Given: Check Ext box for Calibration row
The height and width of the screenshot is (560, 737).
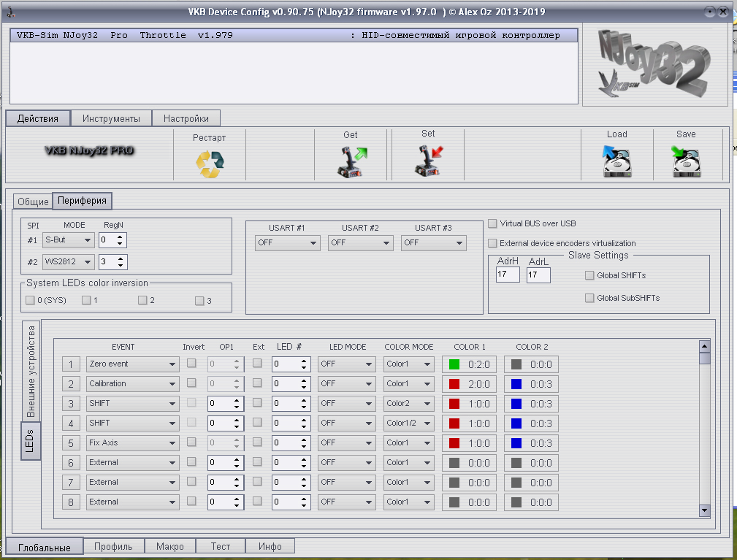Looking at the screenshot, I should pyautogui.click(x=258, y=383).
